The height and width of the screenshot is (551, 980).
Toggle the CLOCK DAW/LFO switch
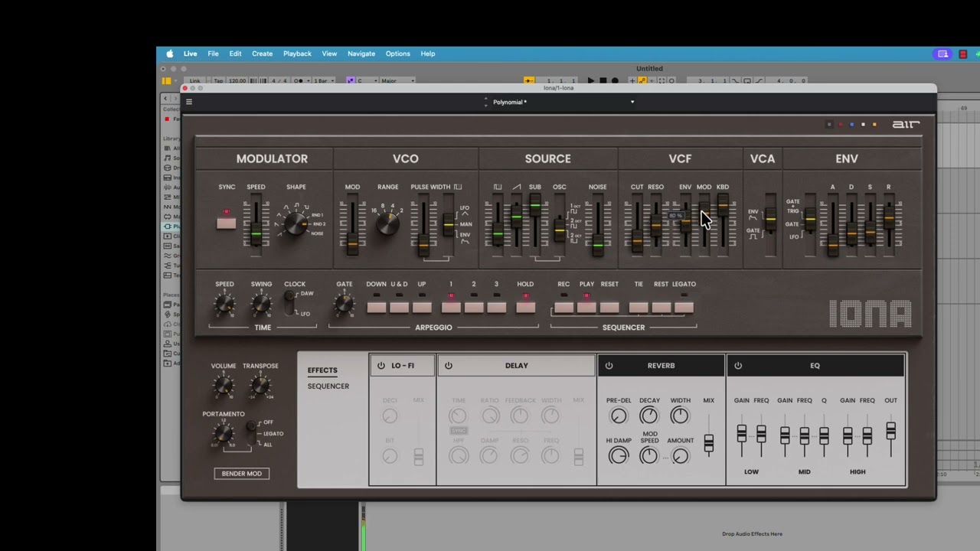[289, 303]
